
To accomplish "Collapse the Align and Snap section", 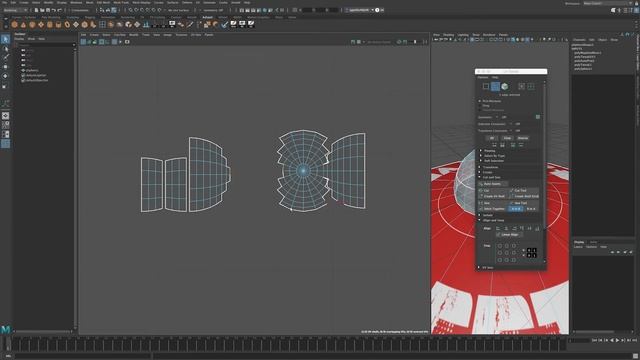I will click(x=479, y=220).
